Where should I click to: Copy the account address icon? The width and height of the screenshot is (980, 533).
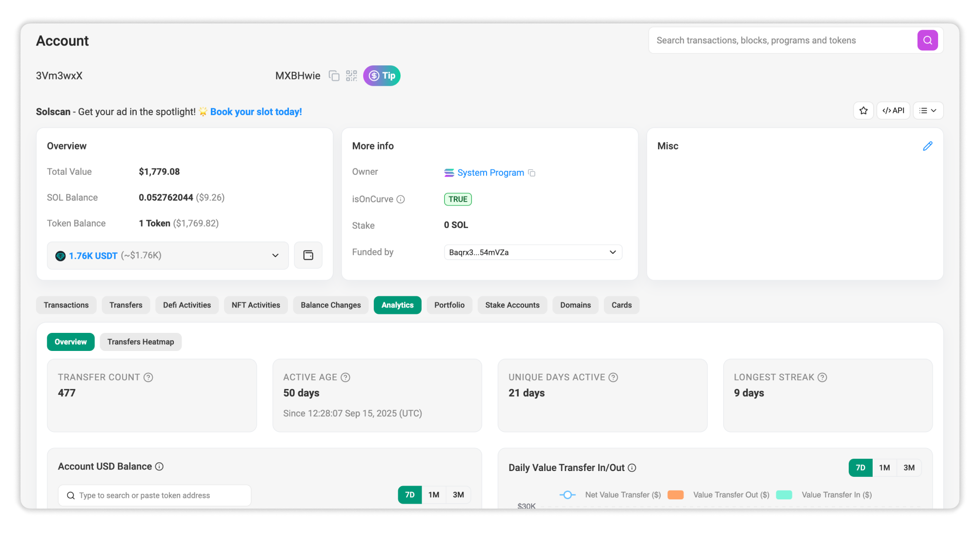[x=334, y=76]
